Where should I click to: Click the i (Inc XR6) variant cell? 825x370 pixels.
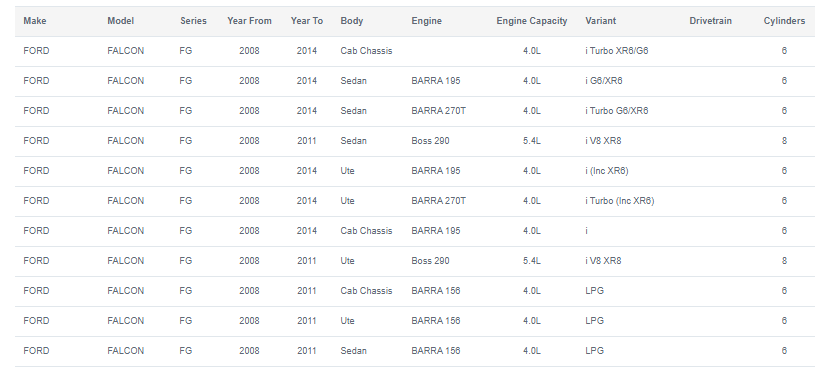[607, 171]
